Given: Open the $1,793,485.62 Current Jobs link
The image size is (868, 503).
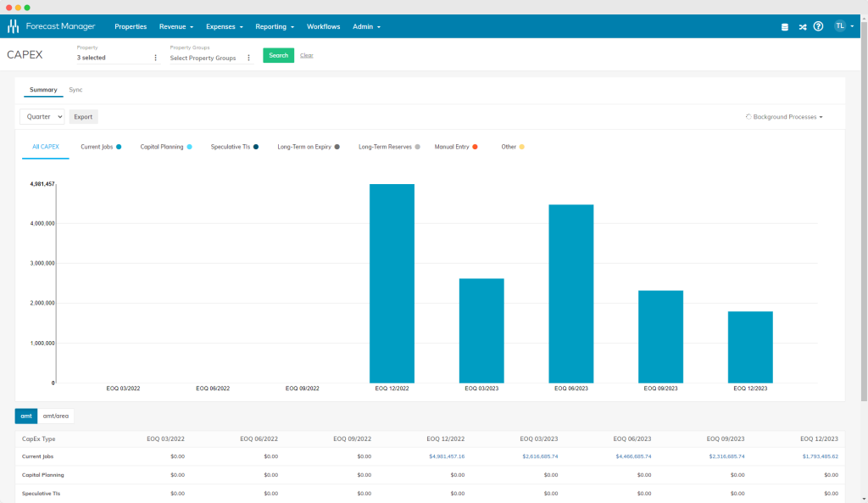Looking at the screenshot, I should 821,456.
